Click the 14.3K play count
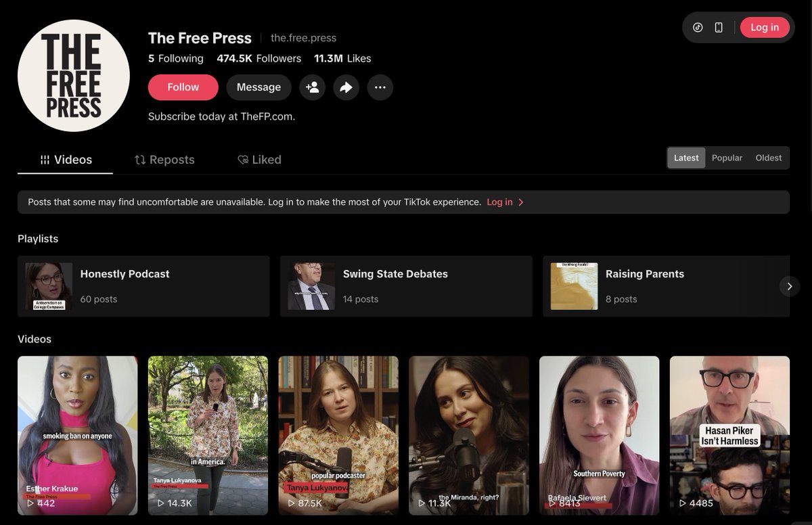Image resolution: width=812 pixels, height=525 pixels. tap(175, 503)
